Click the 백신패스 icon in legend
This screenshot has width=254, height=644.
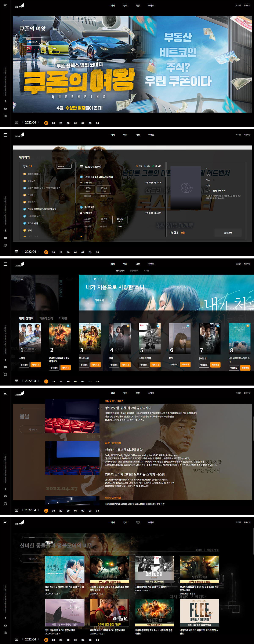153,166
